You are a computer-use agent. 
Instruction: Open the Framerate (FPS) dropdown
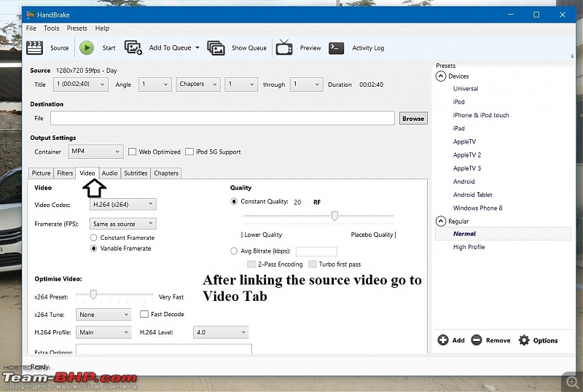[123, 224]
